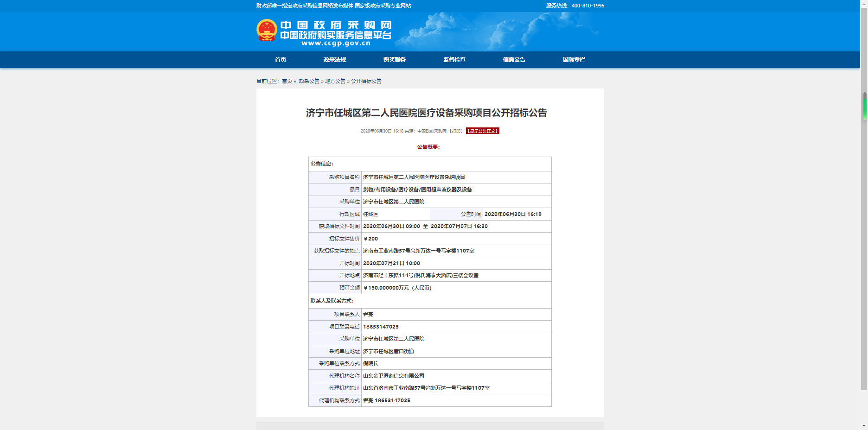This screenshot has width=868, height=430.
Task: Click the green vertical scrollbar thumb
Action: (865, 106)
